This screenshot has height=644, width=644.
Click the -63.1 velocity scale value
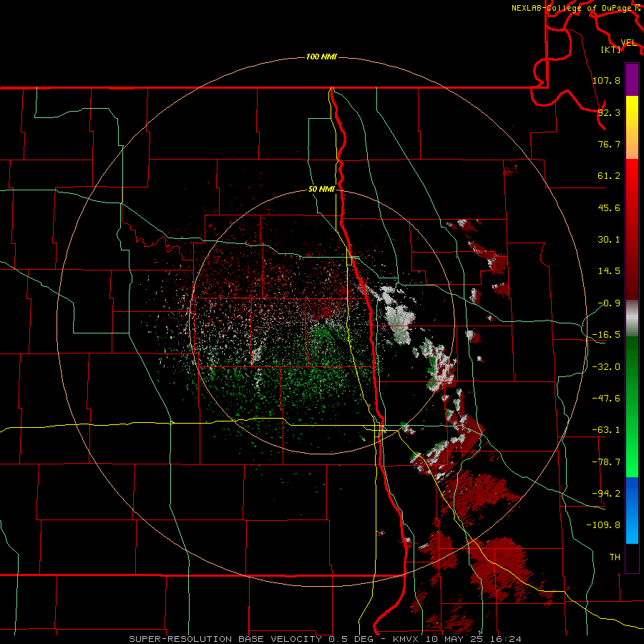pos(606,430)
